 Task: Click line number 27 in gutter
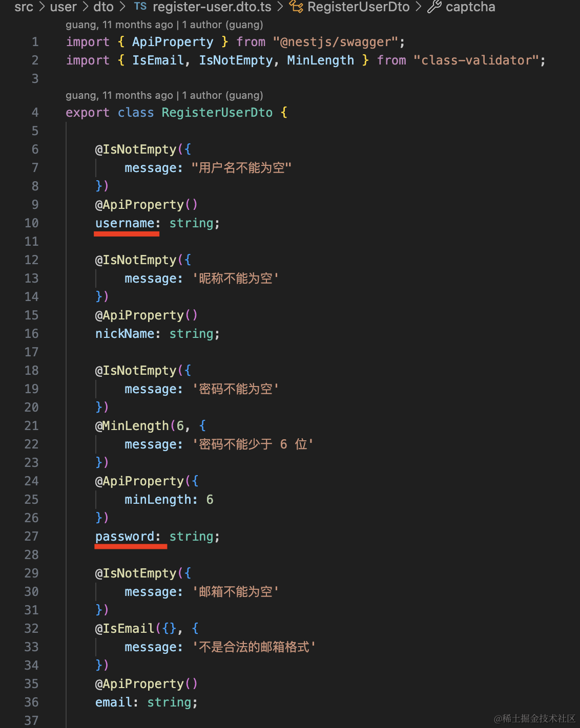click(x=32, y=537)
